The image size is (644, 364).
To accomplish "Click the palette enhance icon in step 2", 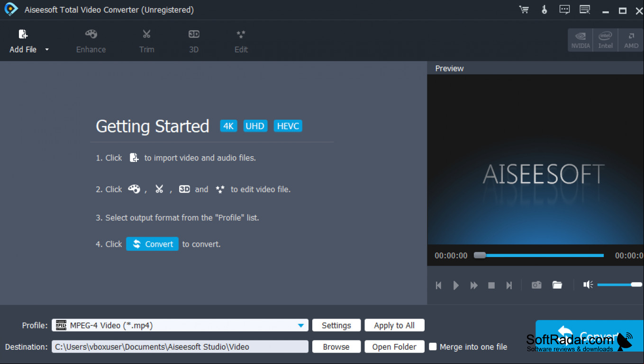I will [x=134, y=189].
